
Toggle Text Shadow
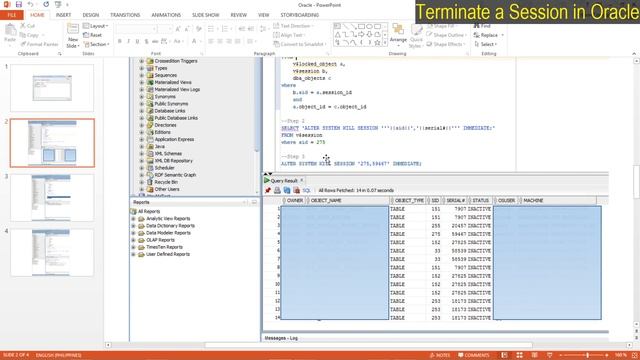click(146, 41)
